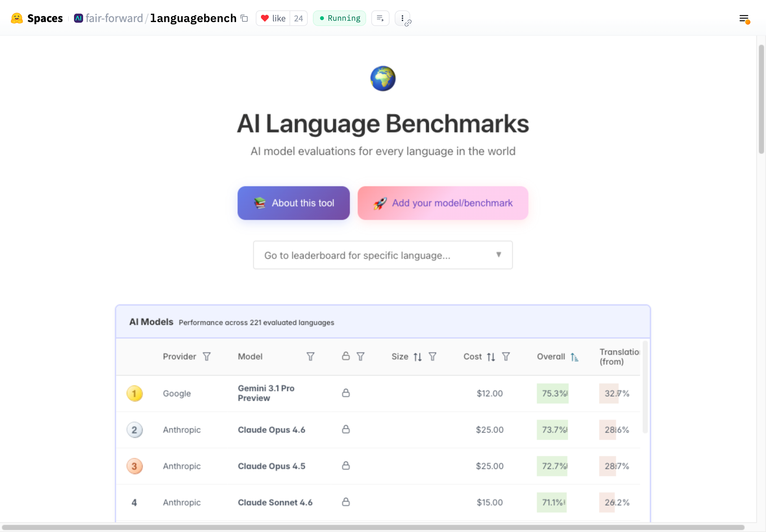
Task: Like the space with the heart button
Action: (x=273, y=18)
